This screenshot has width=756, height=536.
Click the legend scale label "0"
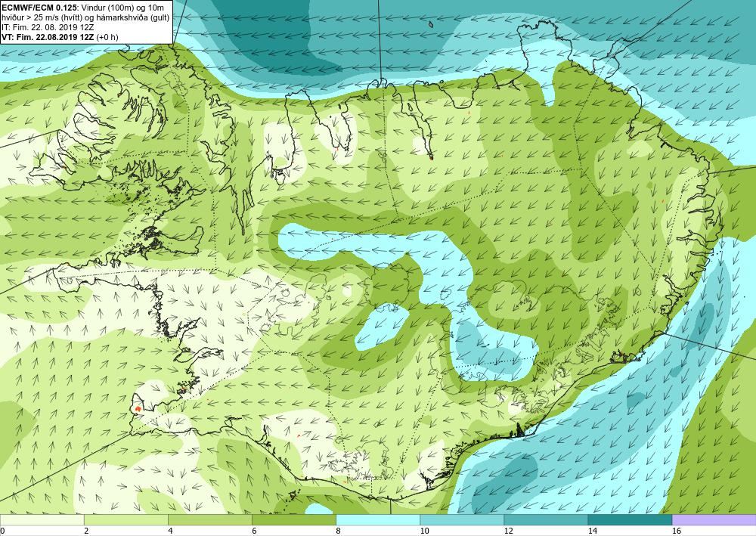point(2,531)
